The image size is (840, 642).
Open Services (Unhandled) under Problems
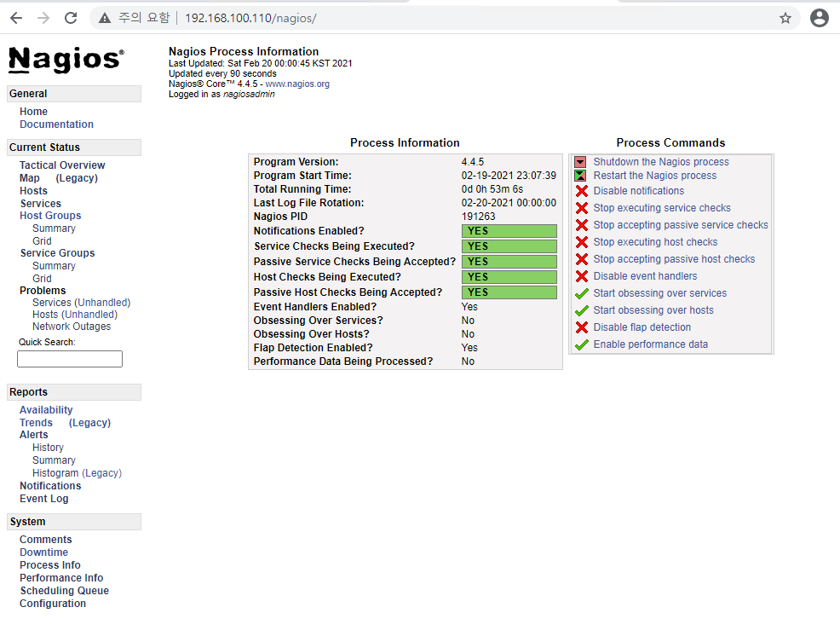coord(82,303)
